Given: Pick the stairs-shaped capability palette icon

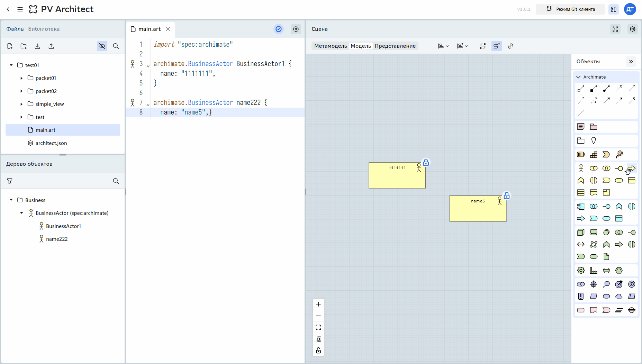Looking at the screenshot, I should tap(594, 154).
